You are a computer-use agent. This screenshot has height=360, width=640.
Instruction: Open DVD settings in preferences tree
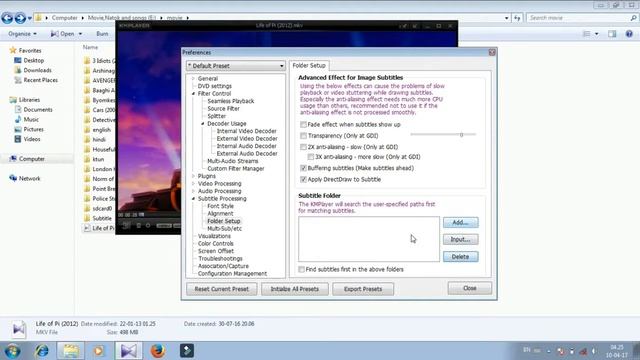click(215, 86)
